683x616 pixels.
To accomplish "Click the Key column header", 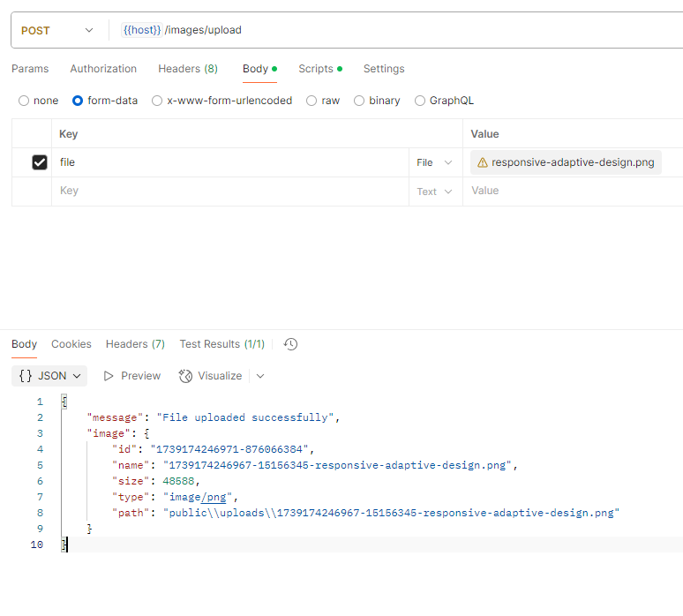I will (68, 134).
